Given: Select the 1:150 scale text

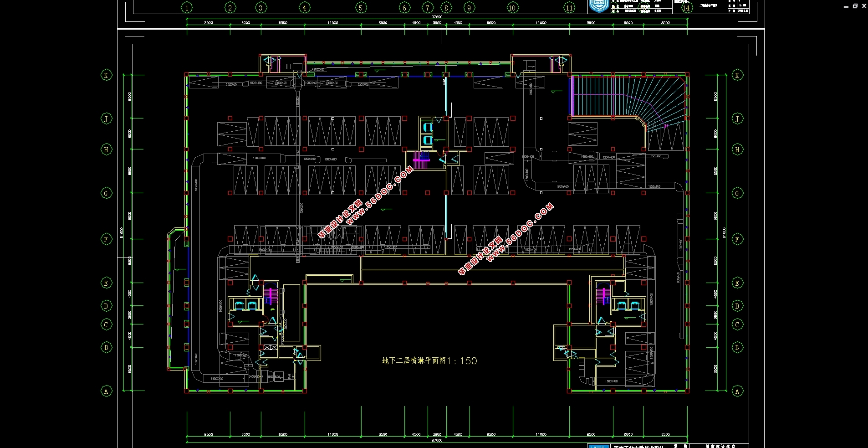Looking at the screenshot, I should (462, 361).
